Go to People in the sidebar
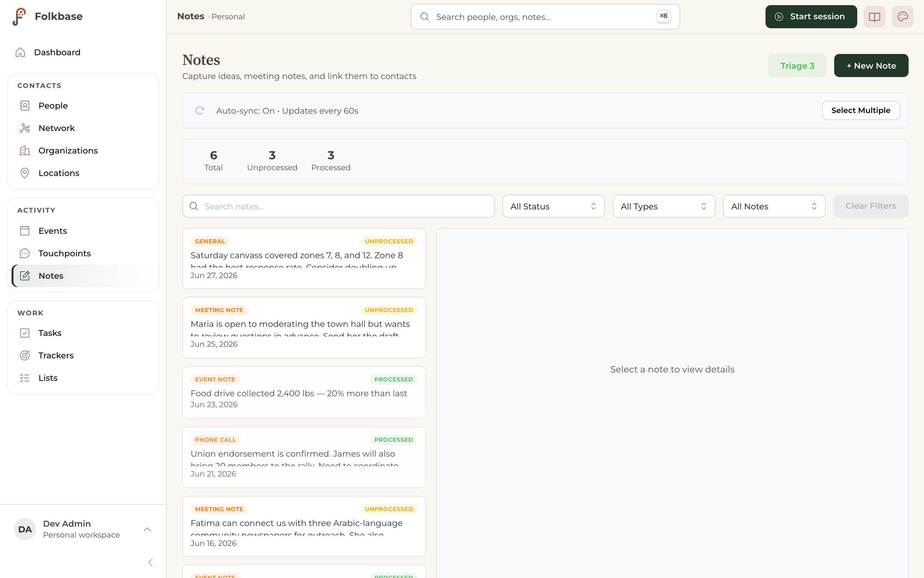 click(x=83, y=106)
